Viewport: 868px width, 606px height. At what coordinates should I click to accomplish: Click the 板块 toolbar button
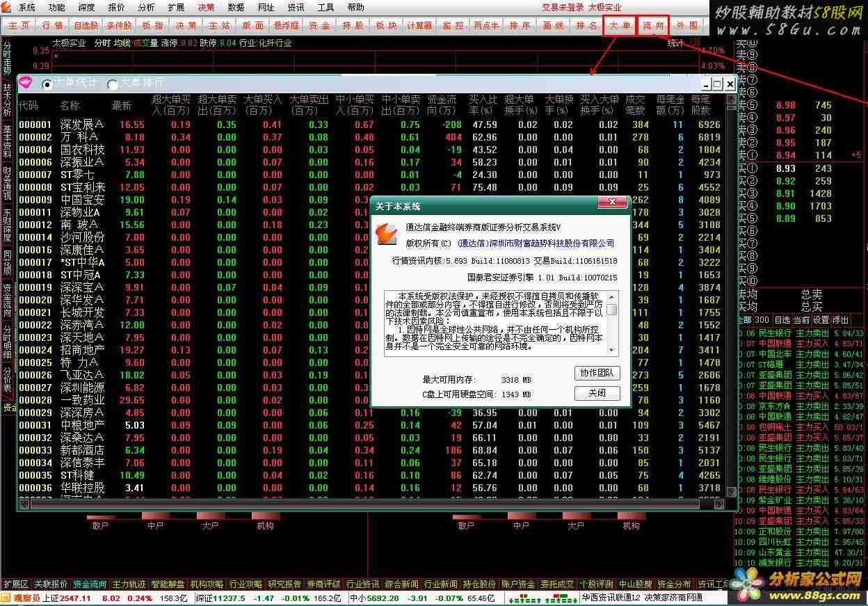click(x=386, y=25)
